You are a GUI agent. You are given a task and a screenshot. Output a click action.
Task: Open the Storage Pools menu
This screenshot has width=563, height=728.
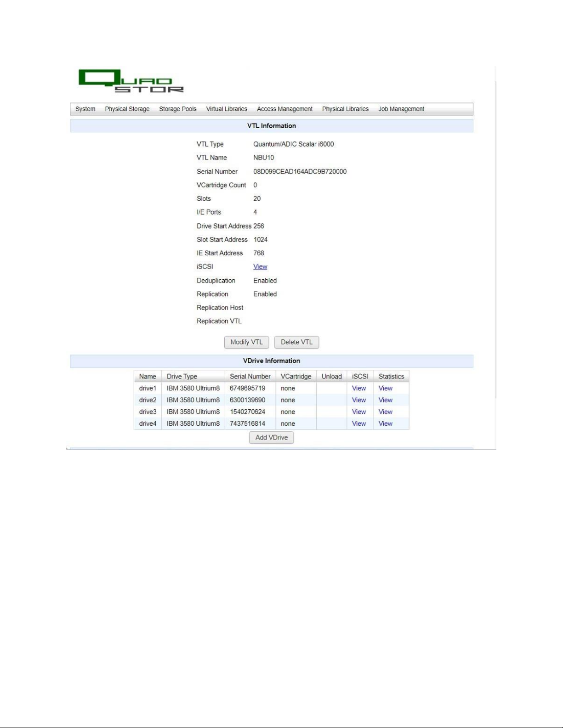click(178, 109)
